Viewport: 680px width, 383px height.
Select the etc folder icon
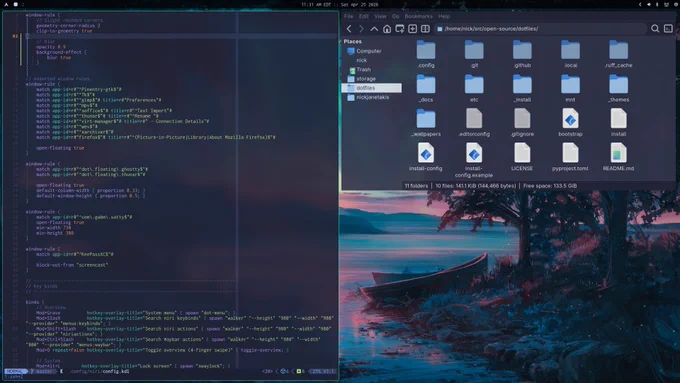[474, 85]
